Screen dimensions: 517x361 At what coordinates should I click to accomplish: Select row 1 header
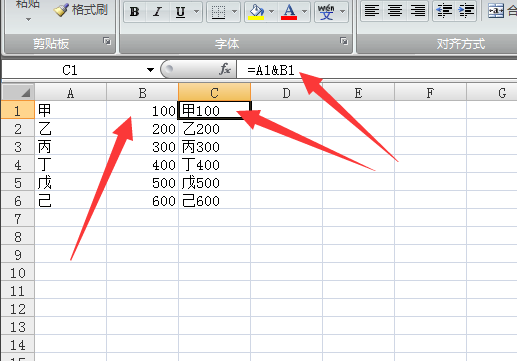point(18,110)
